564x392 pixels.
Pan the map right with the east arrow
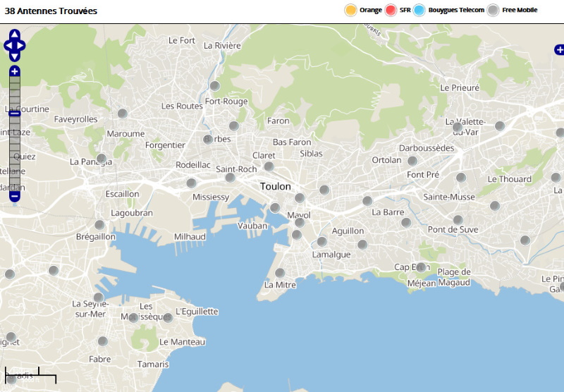pyautogui.click(x=21, y=46)
